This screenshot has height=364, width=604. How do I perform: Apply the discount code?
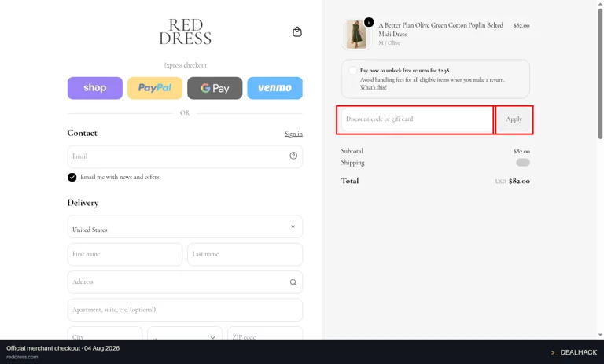(514, 119)
